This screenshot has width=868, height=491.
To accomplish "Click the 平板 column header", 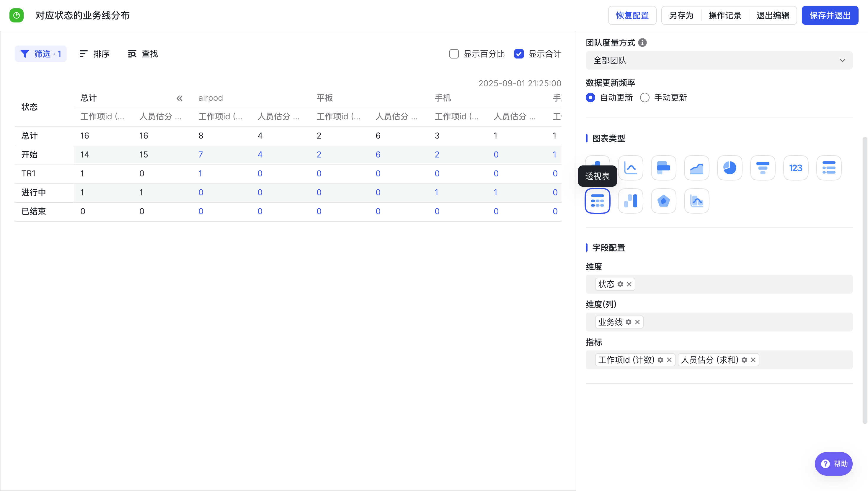I will [x=325, y=98].
